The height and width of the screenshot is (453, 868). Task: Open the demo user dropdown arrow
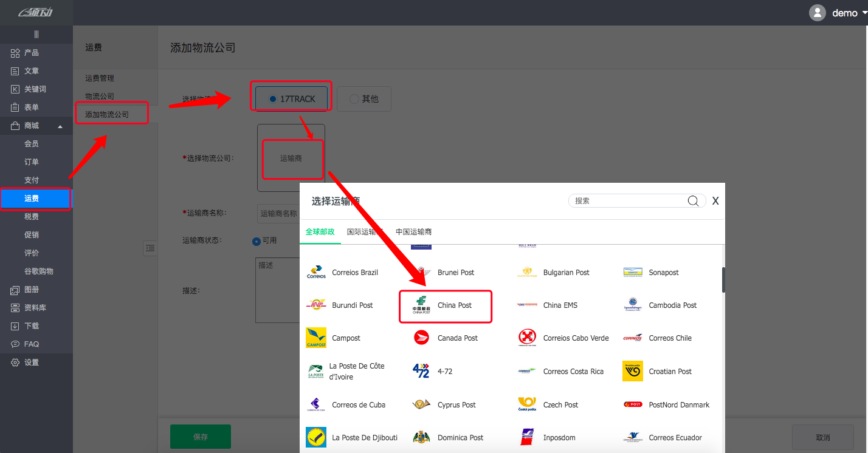[864, 13]
